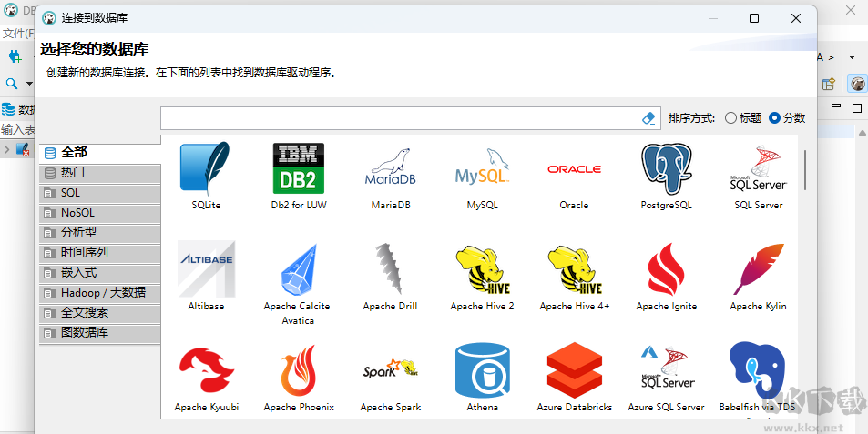Select the Apache Hive 2 driver
The height and width of the screenshot is (434, 868).
pos(482,269)
